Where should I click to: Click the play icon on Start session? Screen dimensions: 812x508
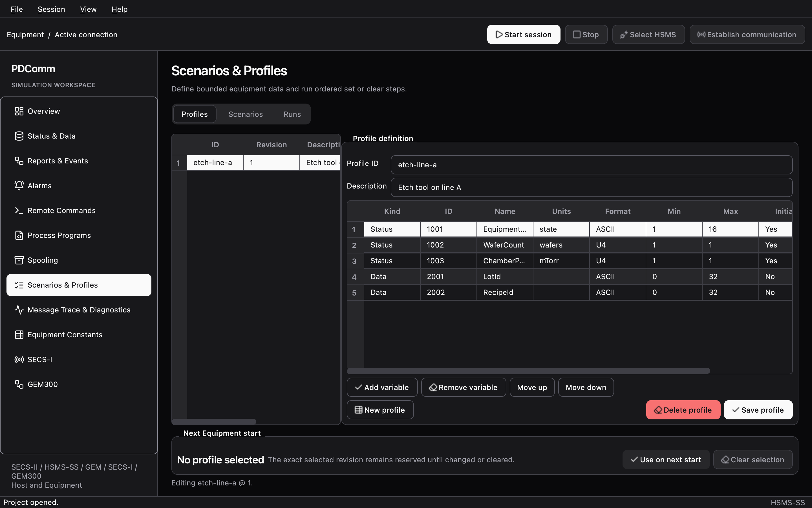(x=499, y=35)
